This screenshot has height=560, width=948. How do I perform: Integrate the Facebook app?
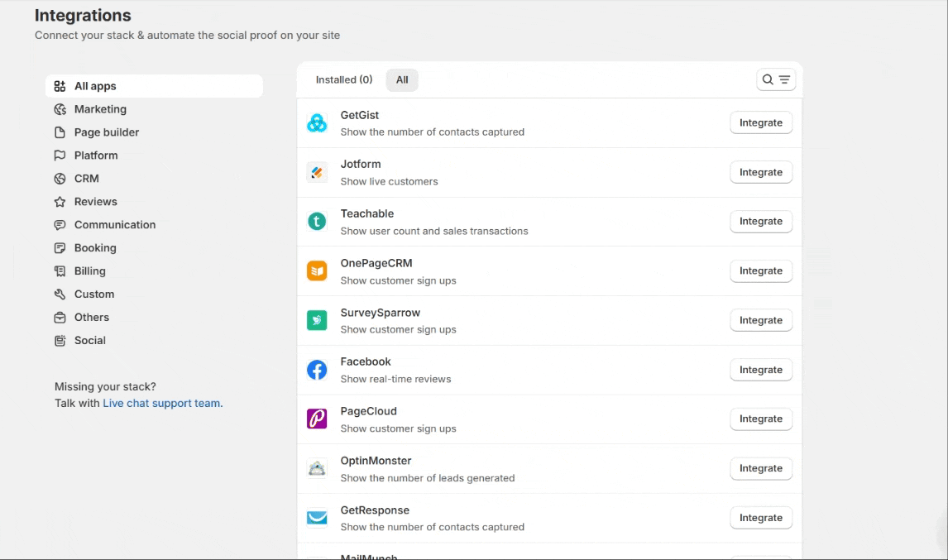pyautogui.click(x=760, y=370)
